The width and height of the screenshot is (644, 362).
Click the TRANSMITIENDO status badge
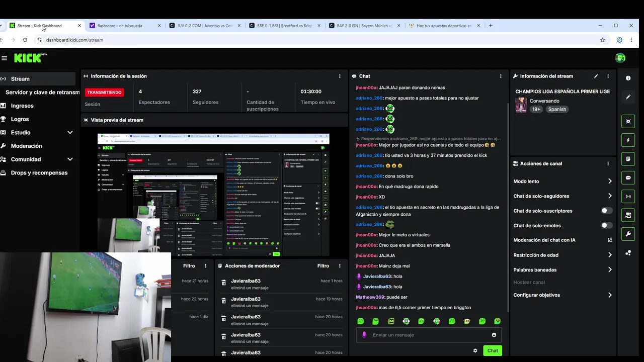pyautogui.click(x=104, y=93)
